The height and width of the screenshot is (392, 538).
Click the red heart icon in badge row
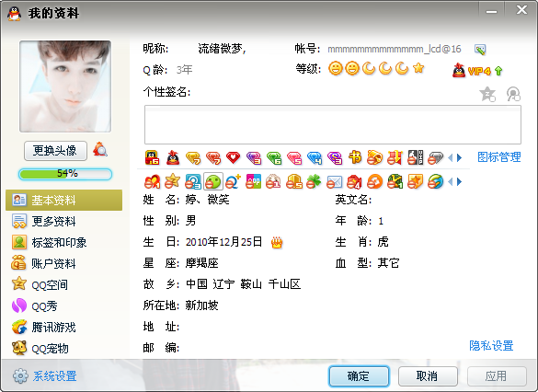[x=233, y=157]
